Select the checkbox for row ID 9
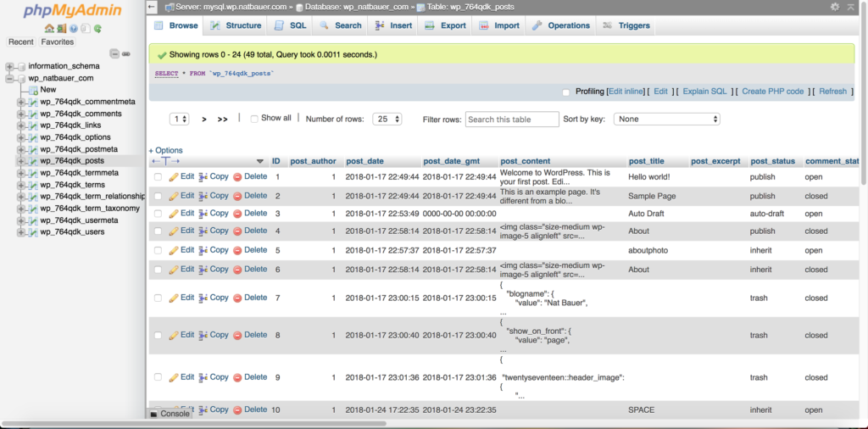 tap(159, 377)
